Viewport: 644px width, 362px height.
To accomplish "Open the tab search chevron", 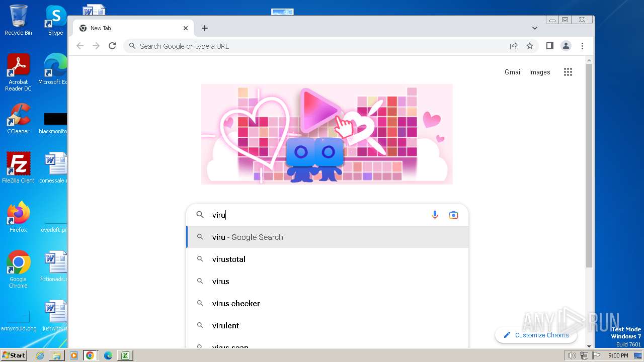I will pos(535,28).
